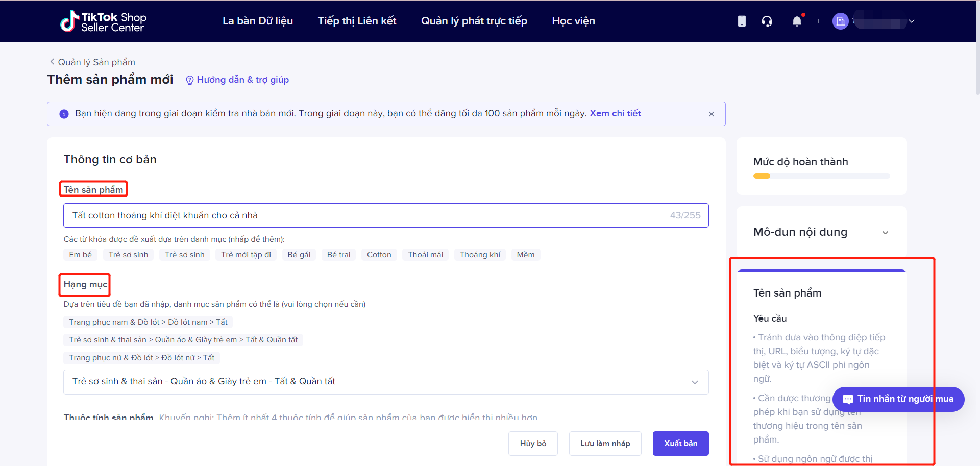Click the headset support icon
This screenshot has width=980, height=466.
point(767,21)
